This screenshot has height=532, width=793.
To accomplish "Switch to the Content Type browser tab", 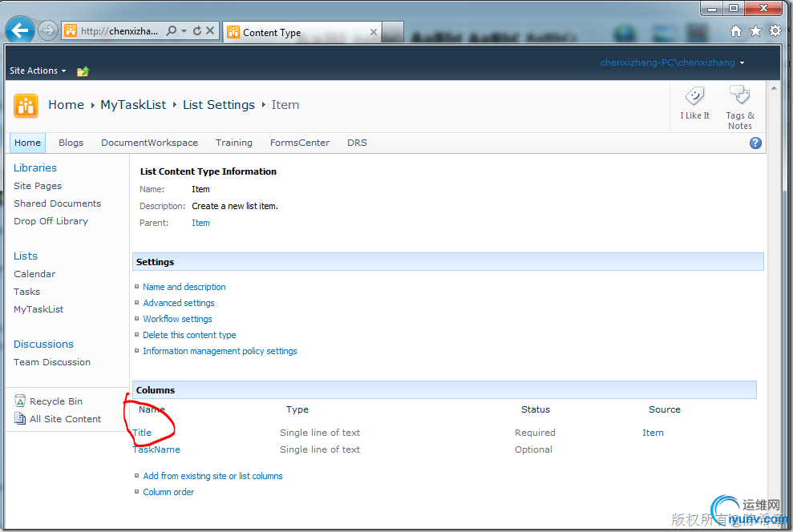I will point(301,32).
